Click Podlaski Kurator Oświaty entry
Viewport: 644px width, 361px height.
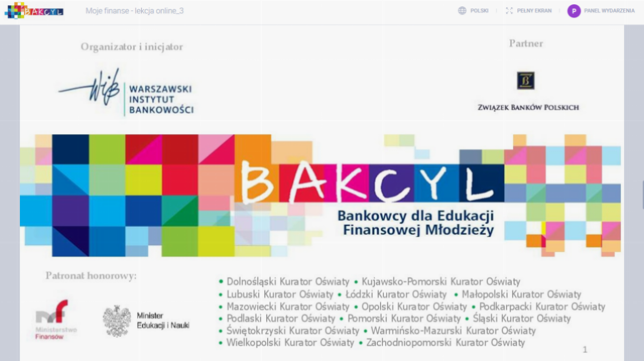click(281, 318)
